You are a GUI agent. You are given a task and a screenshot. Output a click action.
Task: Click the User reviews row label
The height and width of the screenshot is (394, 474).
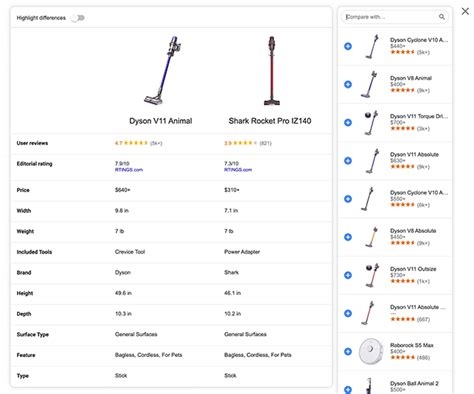click(x=32, y=143)
